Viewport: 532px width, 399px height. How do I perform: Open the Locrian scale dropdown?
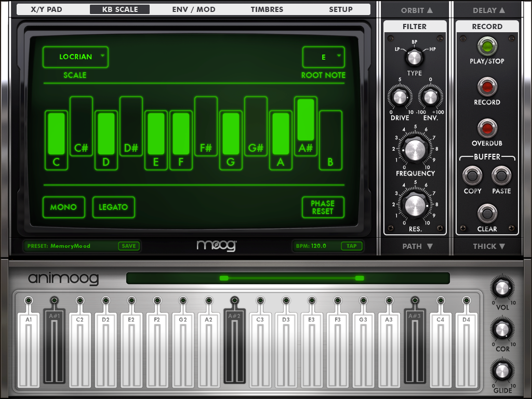pyautogui.click(x=75, y=57)
